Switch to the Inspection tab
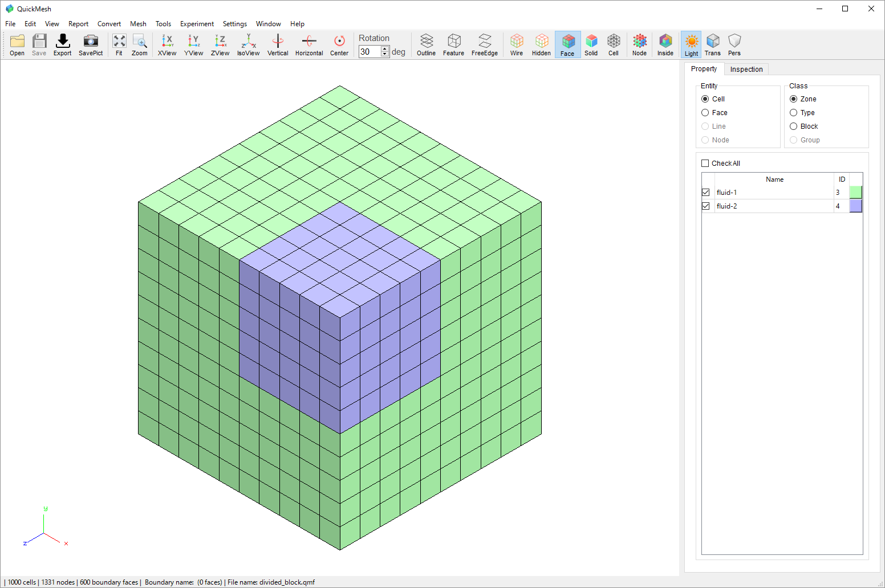This screenshot has height=588, width=885. pyautogui.click(x=746, y=70)
